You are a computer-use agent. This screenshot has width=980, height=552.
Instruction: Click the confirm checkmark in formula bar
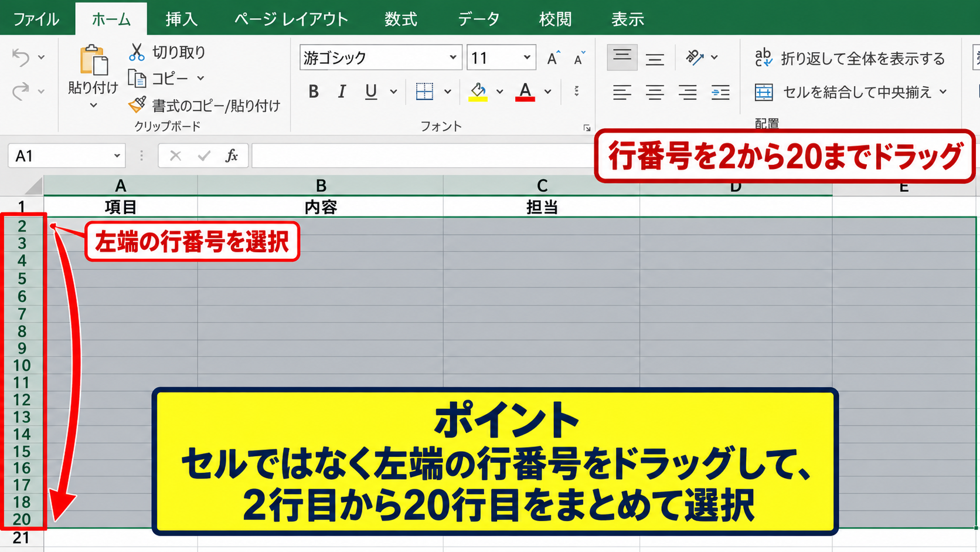pos(204,155)
